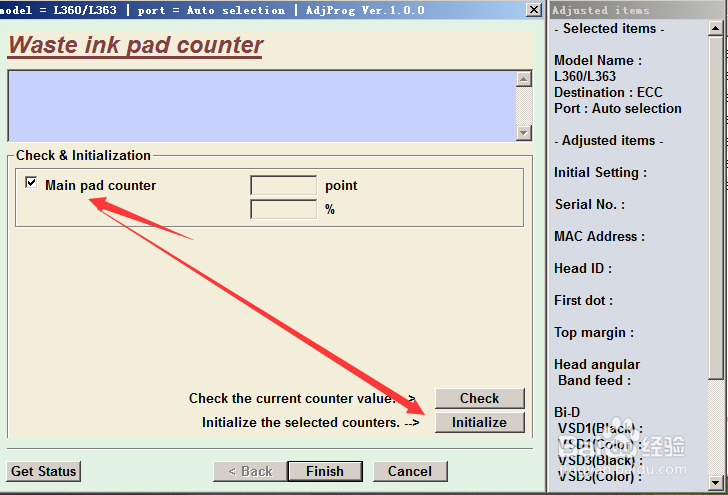Click the percent value field
Viewport: 728px width, 495px height.
coord(283,209)
